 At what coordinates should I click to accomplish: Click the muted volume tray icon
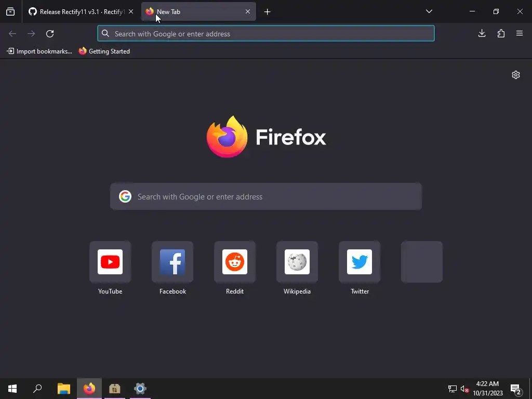464,389
